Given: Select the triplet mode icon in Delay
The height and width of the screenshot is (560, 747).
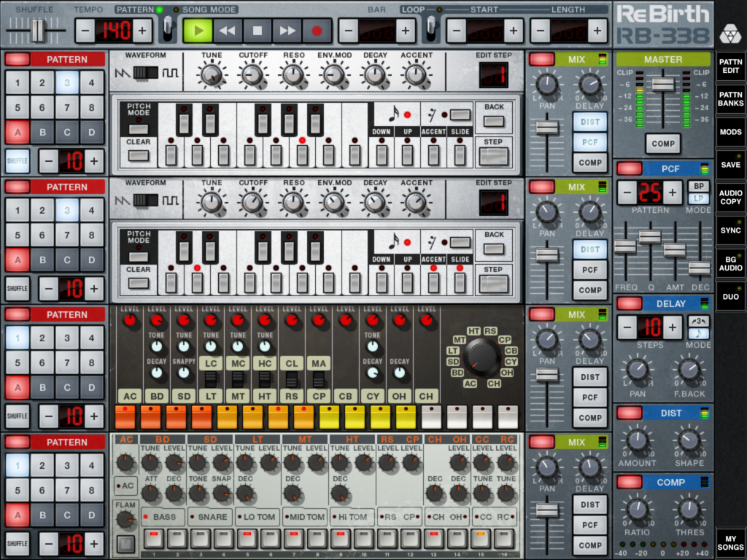Looking at the screenshot, I should (x=698, y=321).
